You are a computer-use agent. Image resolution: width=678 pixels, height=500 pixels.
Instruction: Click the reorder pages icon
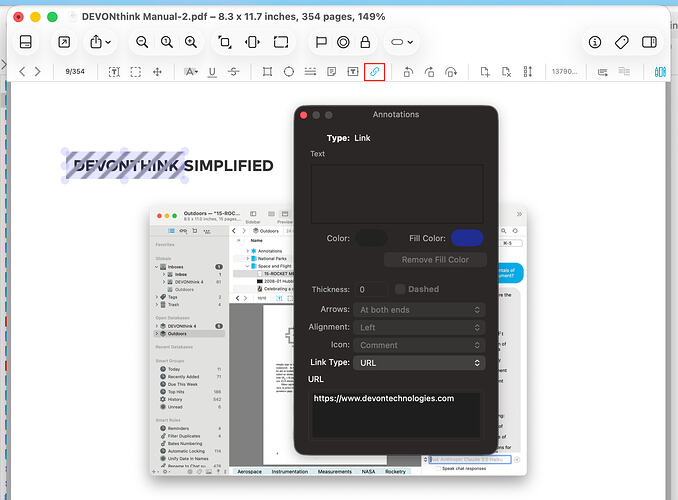(528, 72)
